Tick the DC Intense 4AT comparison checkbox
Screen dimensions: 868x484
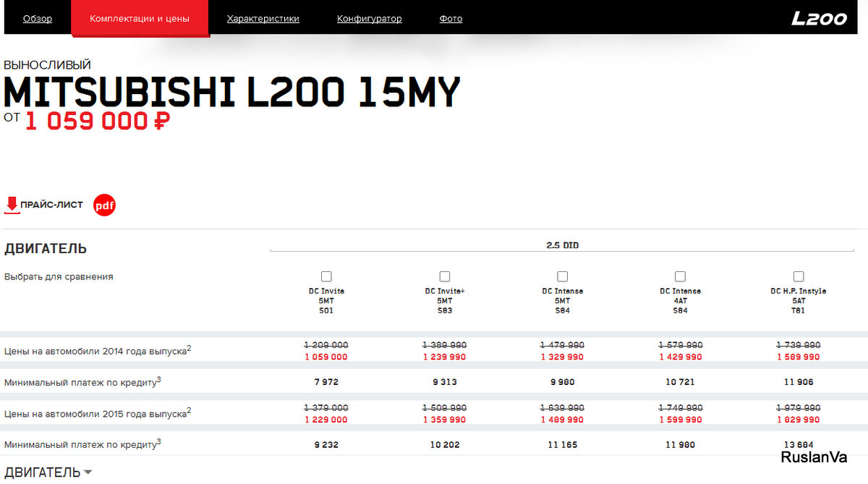[680, 276]
